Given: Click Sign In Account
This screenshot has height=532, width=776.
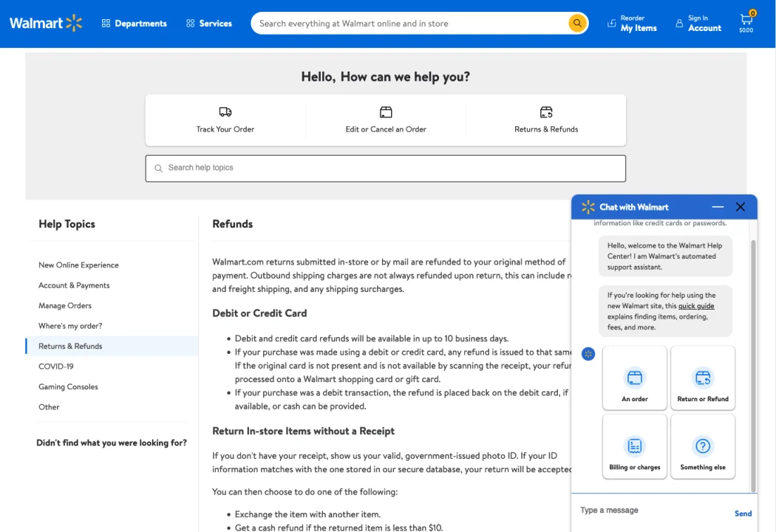Looking at the screenshot, I should point(698,23).
